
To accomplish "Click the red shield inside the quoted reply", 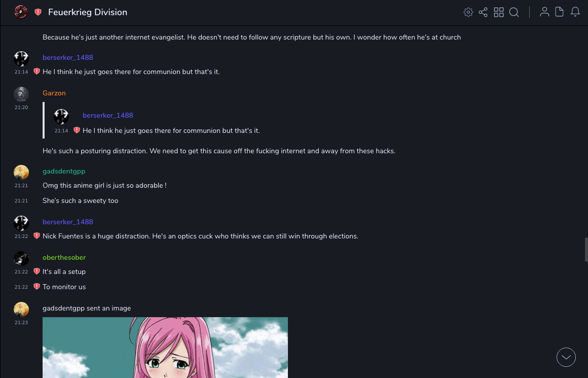I will click(77, 130).
